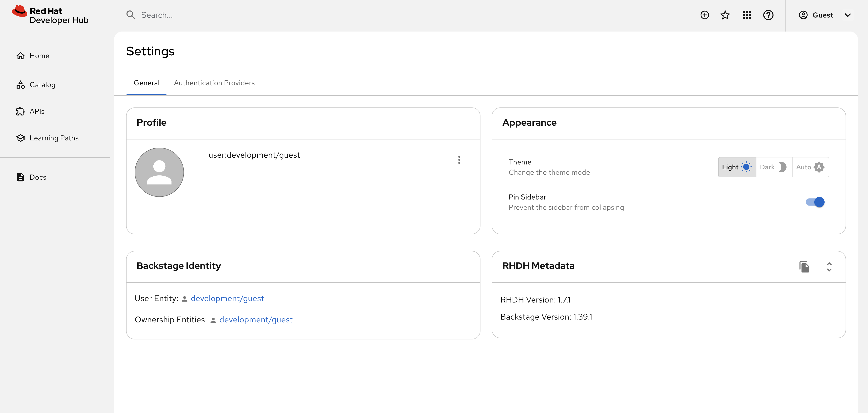Open the app grid icon
This screenshot has height=413, width=868.
(747, 15)
